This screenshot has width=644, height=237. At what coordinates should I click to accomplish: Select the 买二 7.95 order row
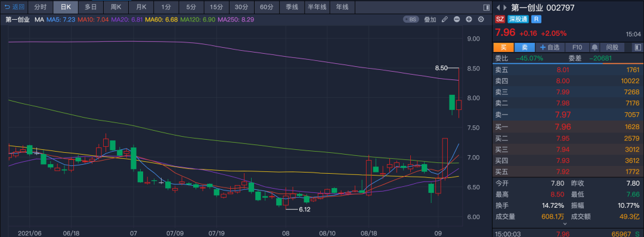point(568,138)
